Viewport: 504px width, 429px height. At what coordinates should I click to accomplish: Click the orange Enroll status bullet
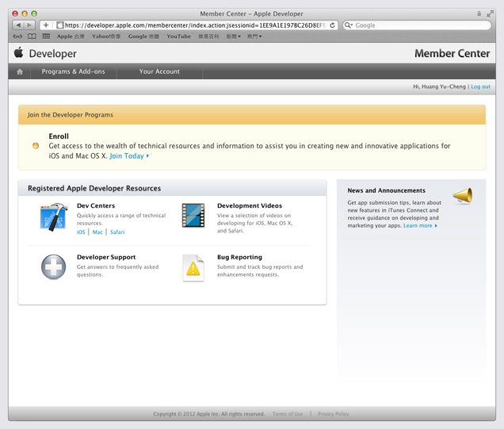coord(36,146)
